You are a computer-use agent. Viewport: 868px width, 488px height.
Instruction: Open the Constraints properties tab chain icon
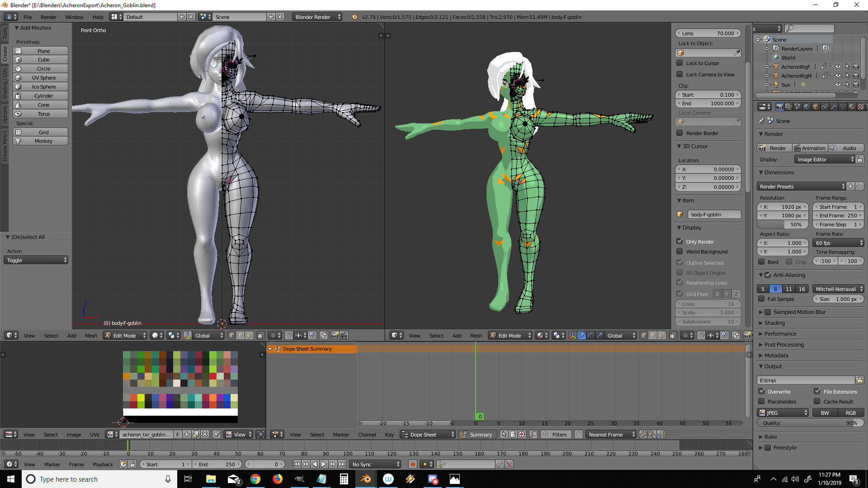pyautogui.click(x=825, y=107)
